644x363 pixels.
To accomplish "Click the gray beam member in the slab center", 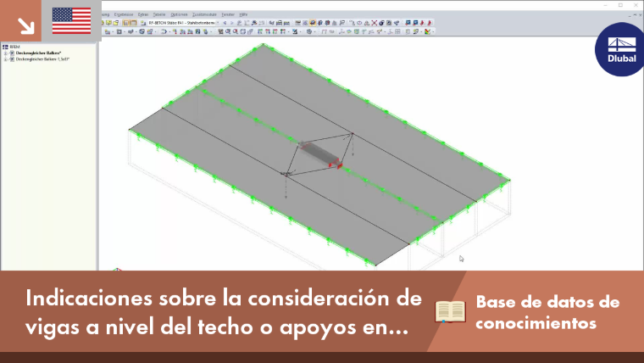I will coord(319,153).
